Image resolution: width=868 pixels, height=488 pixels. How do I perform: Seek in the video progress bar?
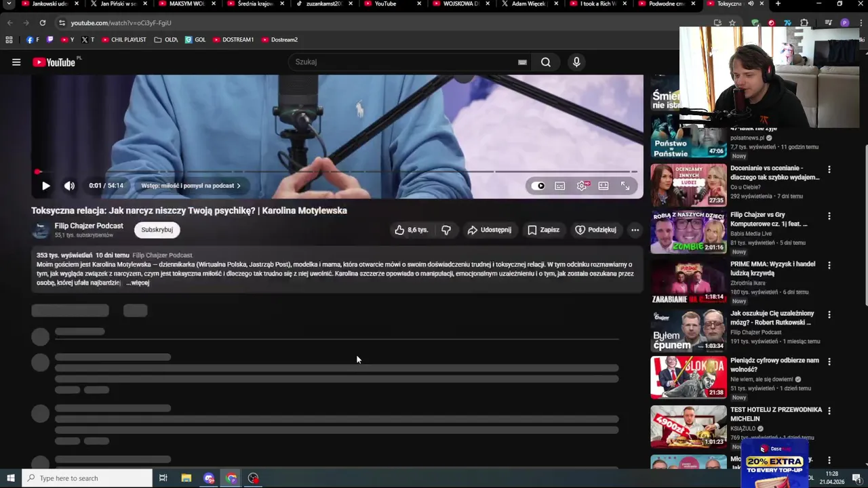(x=337, y=171)
